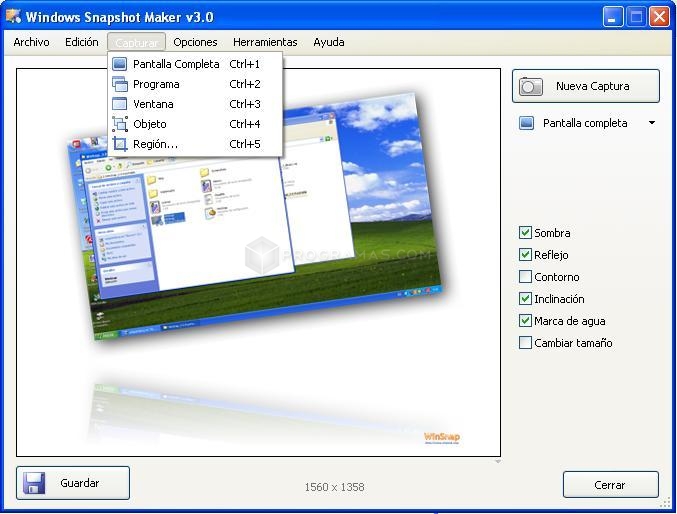
Task: Open the Ayuda menu
Action: coord(329,42)
